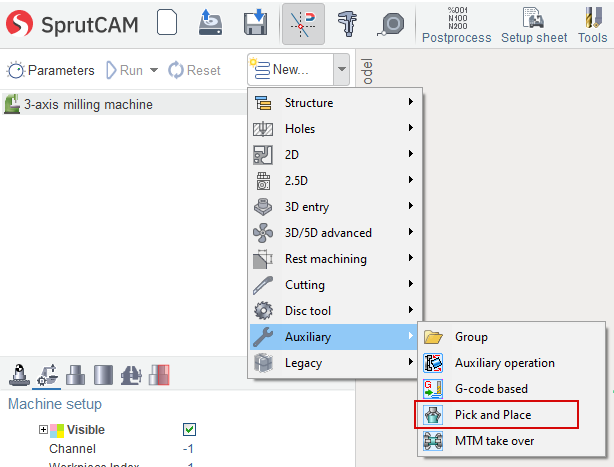Viewport: 614px width, 467px height.
Task: Click the 3D/5D advanced impeller icon
Action: [263, 233]
